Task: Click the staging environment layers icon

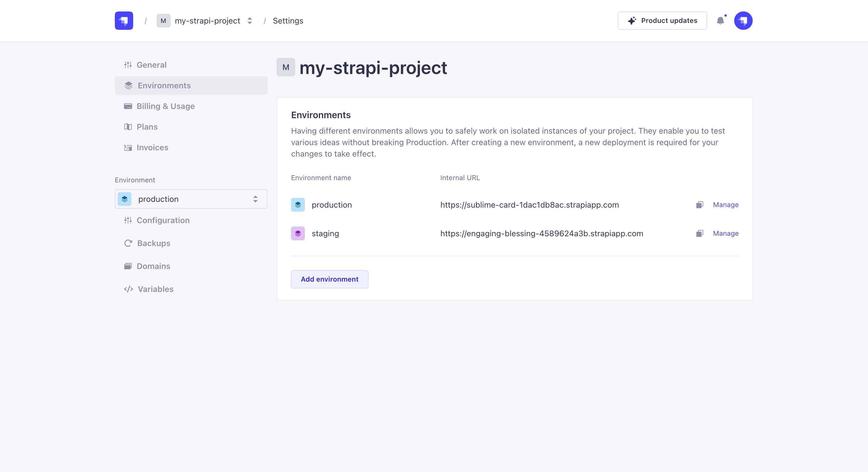Action: click(x=298, y=233)
